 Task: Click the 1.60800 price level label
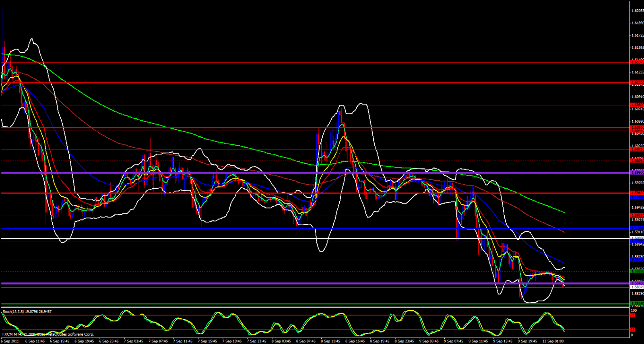[637, 105]
